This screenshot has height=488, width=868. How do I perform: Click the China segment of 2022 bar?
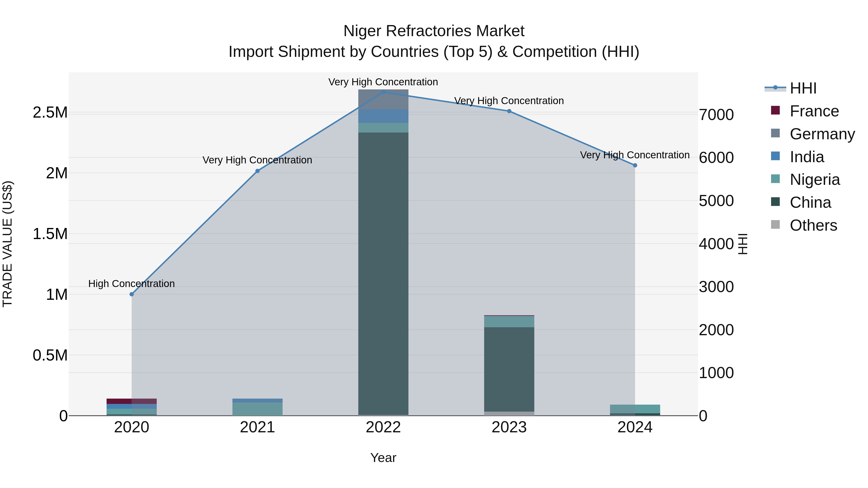[383, 274]
